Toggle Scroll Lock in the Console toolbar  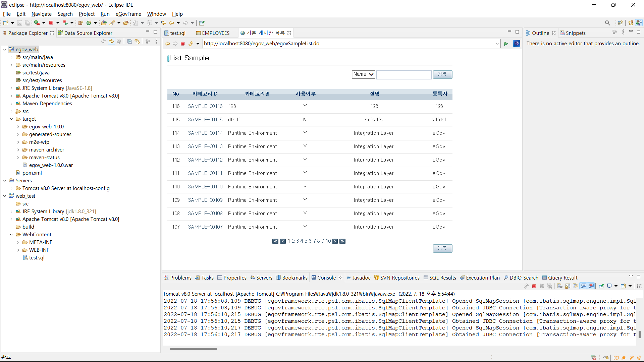[x=568, y=286]
